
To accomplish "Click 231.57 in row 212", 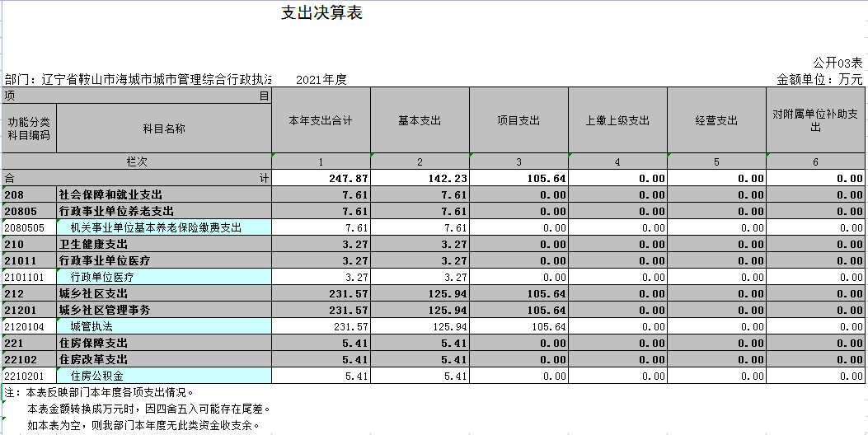I will pos(321,293).
